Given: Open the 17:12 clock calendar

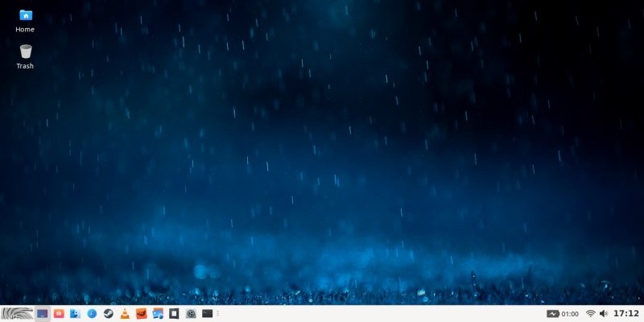Looking at the screenshot, I should [626, 313].
